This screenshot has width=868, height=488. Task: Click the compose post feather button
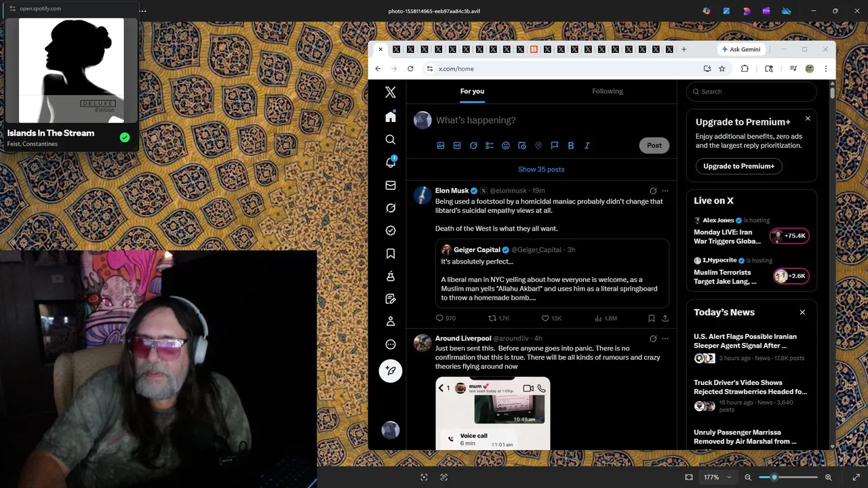[391, 371]
